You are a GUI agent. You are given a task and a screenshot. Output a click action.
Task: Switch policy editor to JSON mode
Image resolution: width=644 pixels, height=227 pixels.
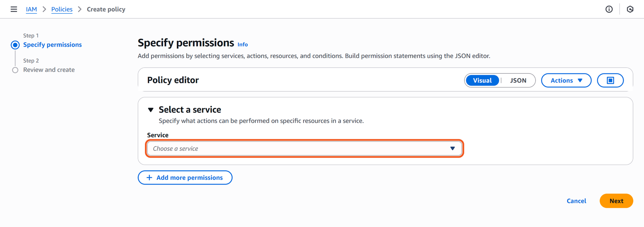point(518,80)
